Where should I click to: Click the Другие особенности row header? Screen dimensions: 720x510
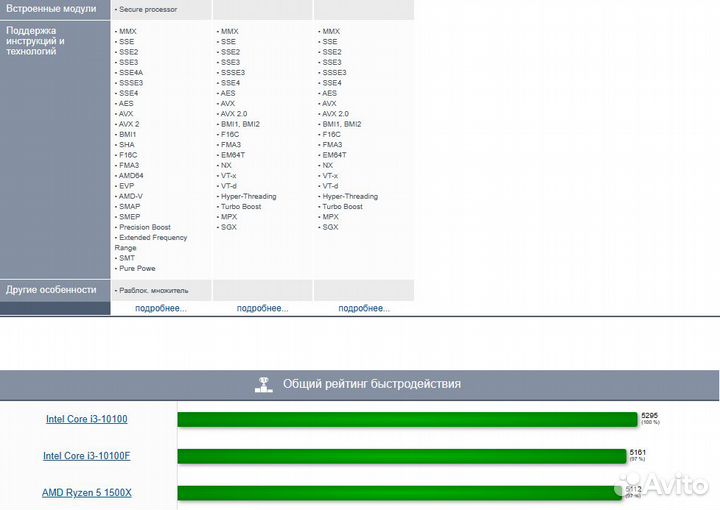[x=55, y=290]
